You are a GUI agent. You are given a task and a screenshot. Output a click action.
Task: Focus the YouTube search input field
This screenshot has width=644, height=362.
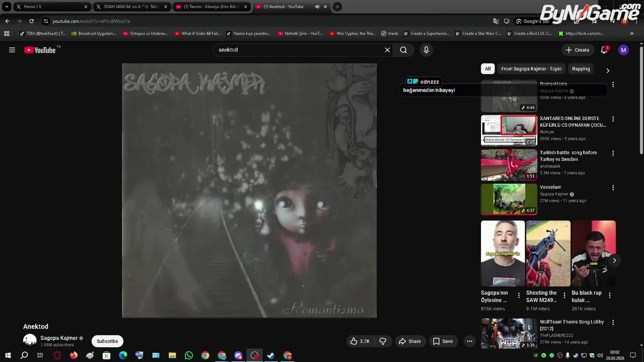299,50
